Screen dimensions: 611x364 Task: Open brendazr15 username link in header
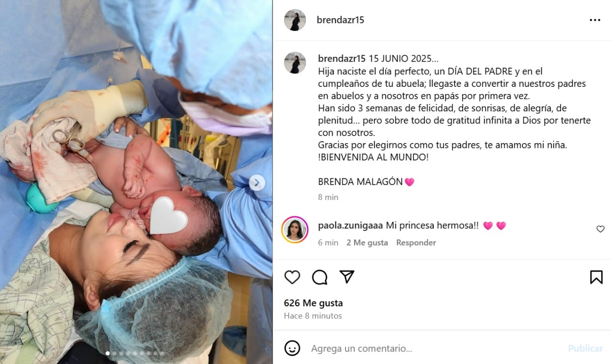coord(340,20)
